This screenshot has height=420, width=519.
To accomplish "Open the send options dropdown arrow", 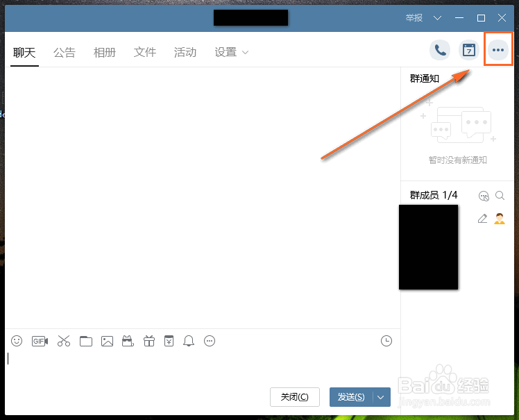I will point(381,397).
